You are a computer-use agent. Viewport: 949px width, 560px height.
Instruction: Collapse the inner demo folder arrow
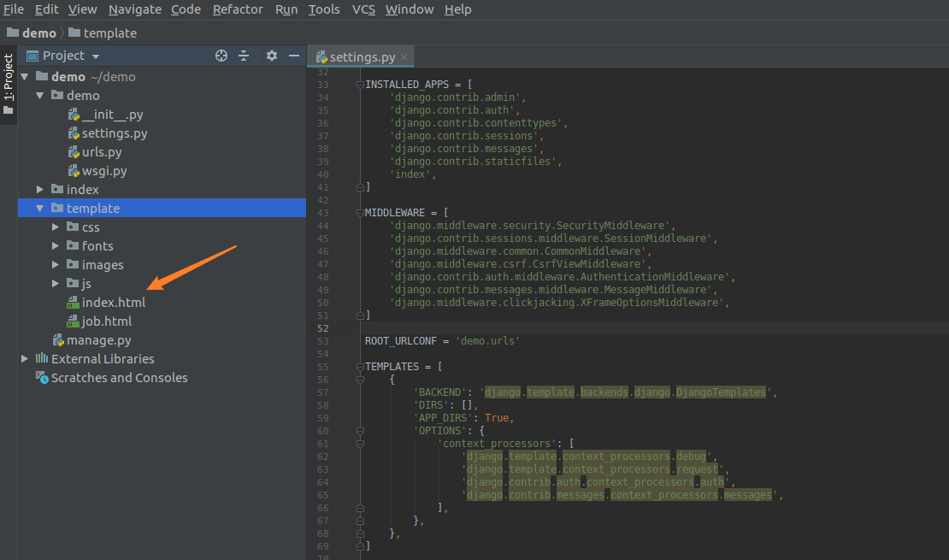point(40,96)
